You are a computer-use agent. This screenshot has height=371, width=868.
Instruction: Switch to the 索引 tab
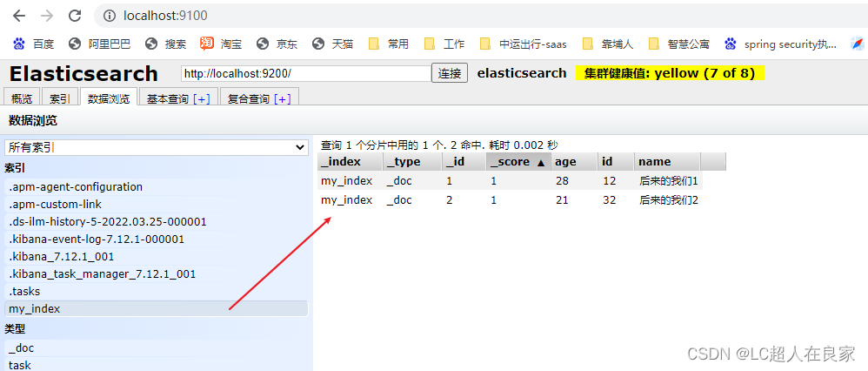59,98
